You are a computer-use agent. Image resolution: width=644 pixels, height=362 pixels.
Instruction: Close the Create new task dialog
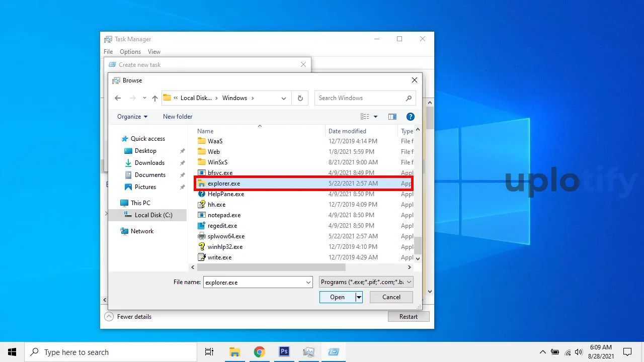pyautogui.click(x=303, y=65)
